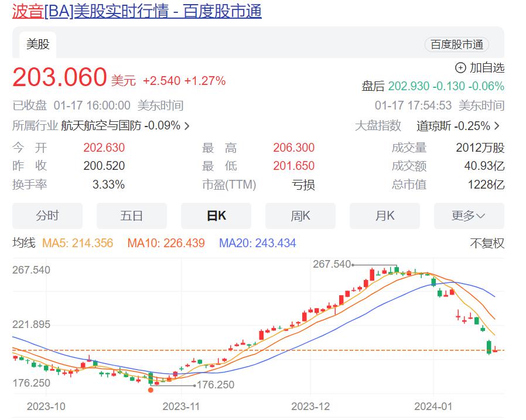Open 道琼斯 -0.25% index link
526x420 pixels.
453,126
